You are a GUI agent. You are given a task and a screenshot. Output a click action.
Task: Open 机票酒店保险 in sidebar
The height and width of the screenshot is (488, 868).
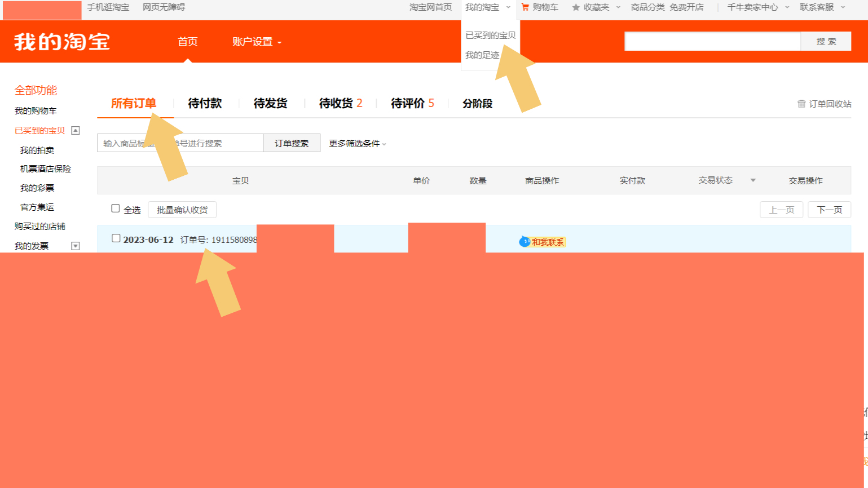[46, 169]
